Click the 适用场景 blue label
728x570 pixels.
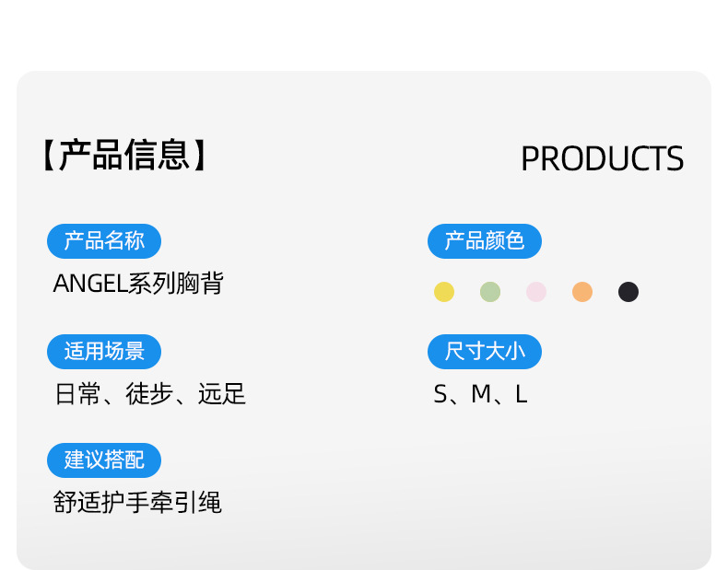104,352
